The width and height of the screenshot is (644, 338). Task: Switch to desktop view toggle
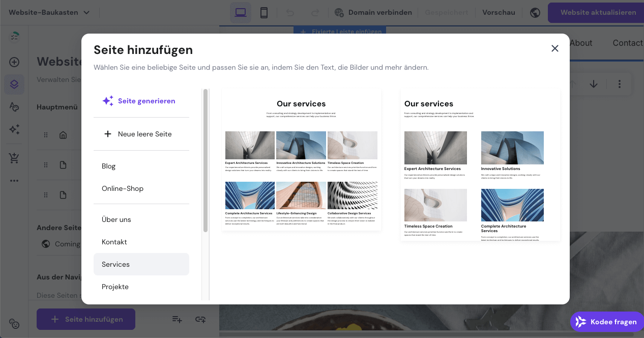pyautogui.click(x=240, y=12)
